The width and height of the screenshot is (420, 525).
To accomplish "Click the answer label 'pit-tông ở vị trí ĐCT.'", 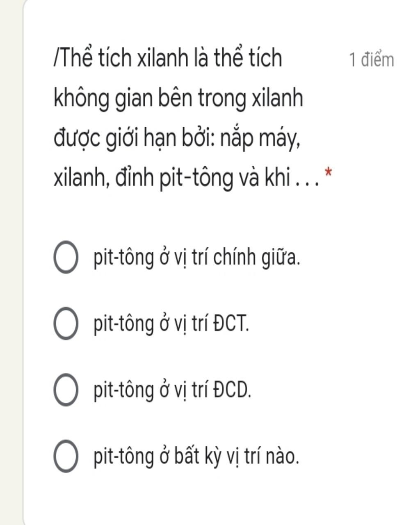I will pyautogui.click(x=171, y=324).
